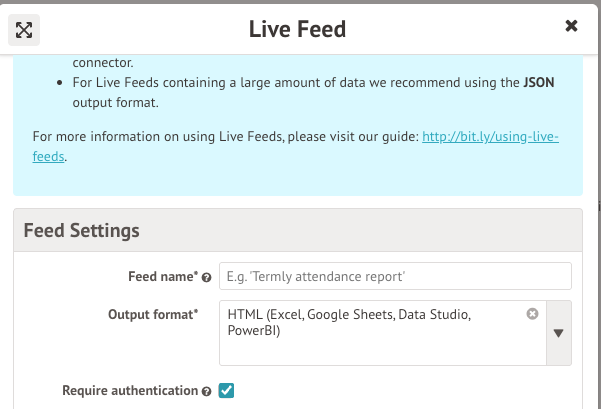Expand the Output format dropdown arrow

[x=559, y=333]
